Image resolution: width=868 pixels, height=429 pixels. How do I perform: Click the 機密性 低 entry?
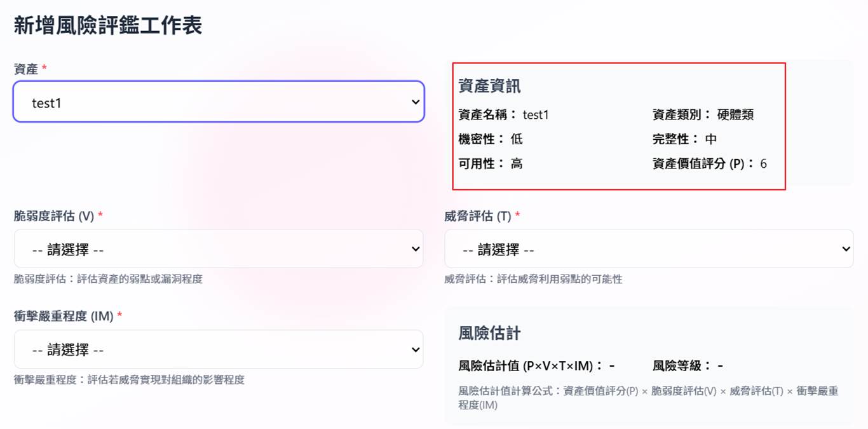(491, 139)
